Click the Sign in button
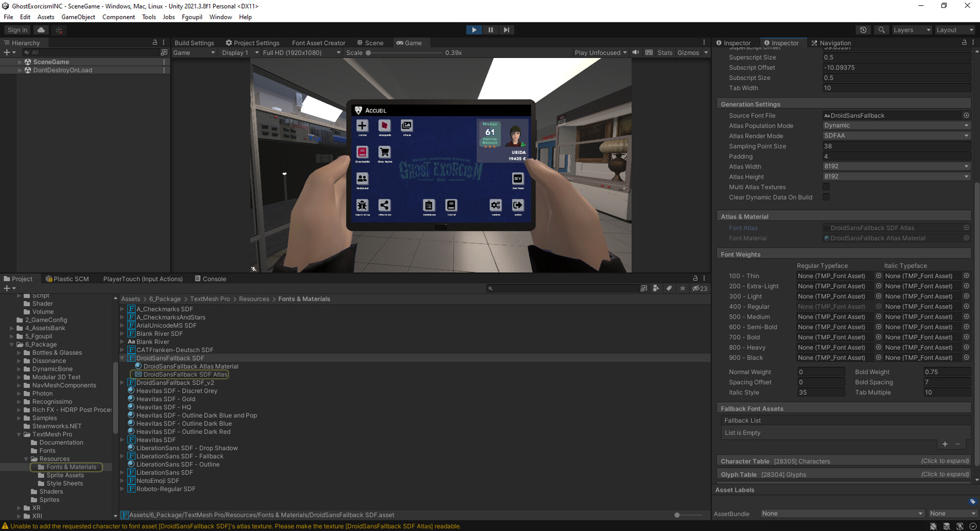The width and height of the screenshot is (980, 531). tap(17, 30)
